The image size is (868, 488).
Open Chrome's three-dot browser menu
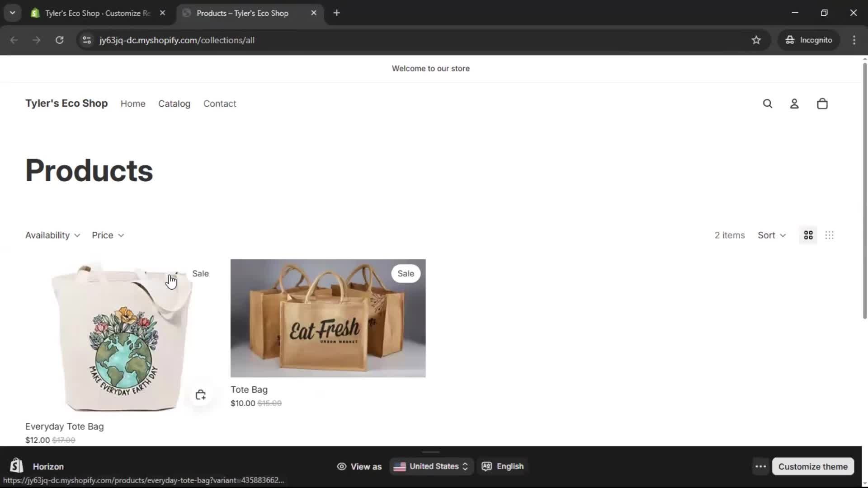tap(854, 40)
